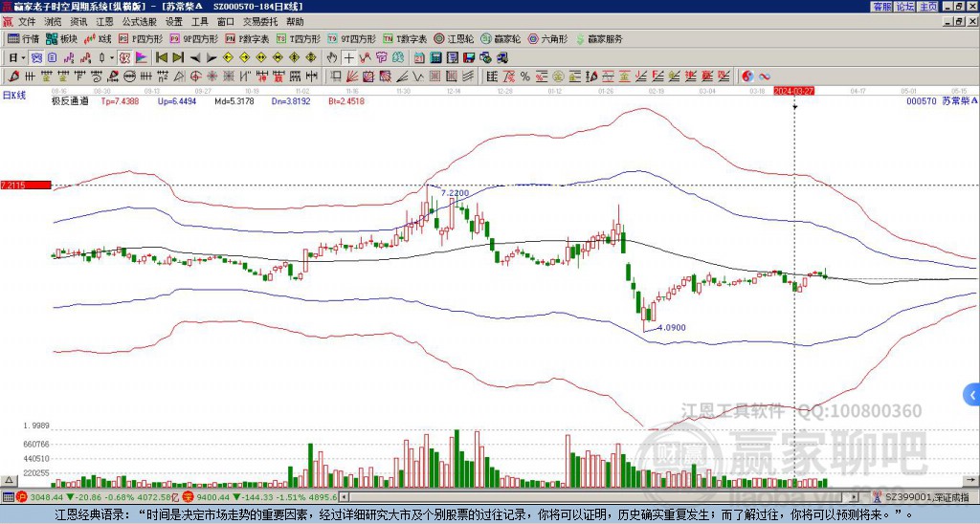This screenshot has width=980, height=524.
Task: Select the percent % tool
Action: click(x=525, y=76)
